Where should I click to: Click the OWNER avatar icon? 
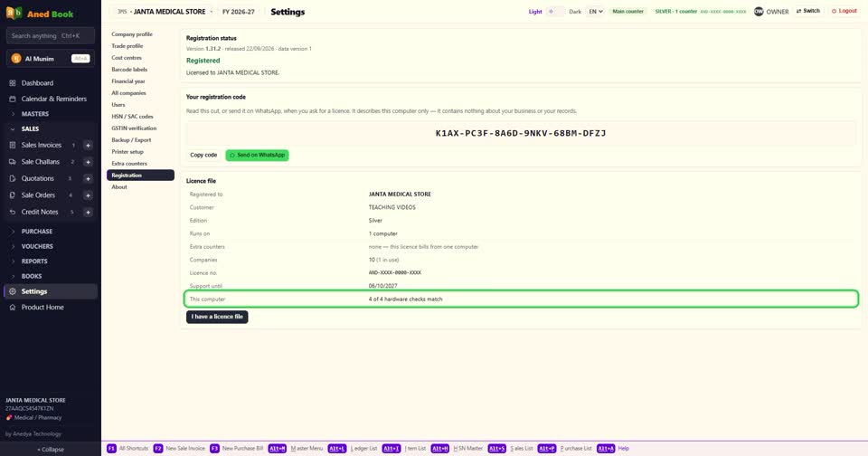point(759,11)
